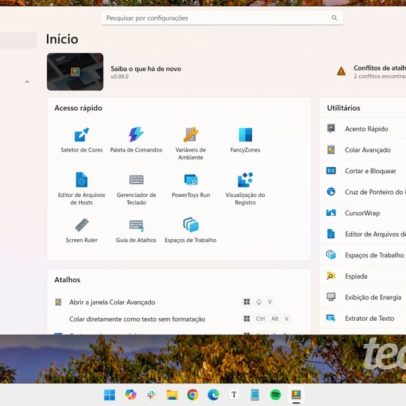
Task: Collapse the sidebar section chevron
Action: click(27, 82)
